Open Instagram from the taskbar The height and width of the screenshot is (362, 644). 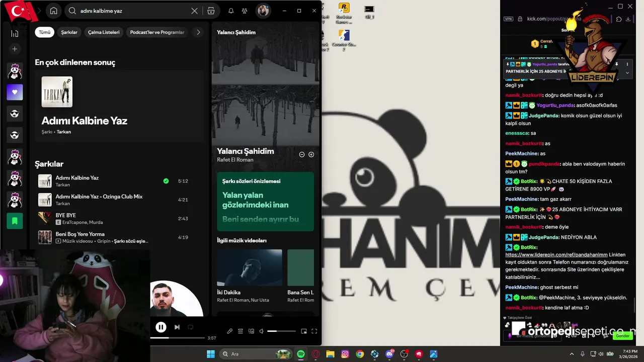[x=345, y=354]
